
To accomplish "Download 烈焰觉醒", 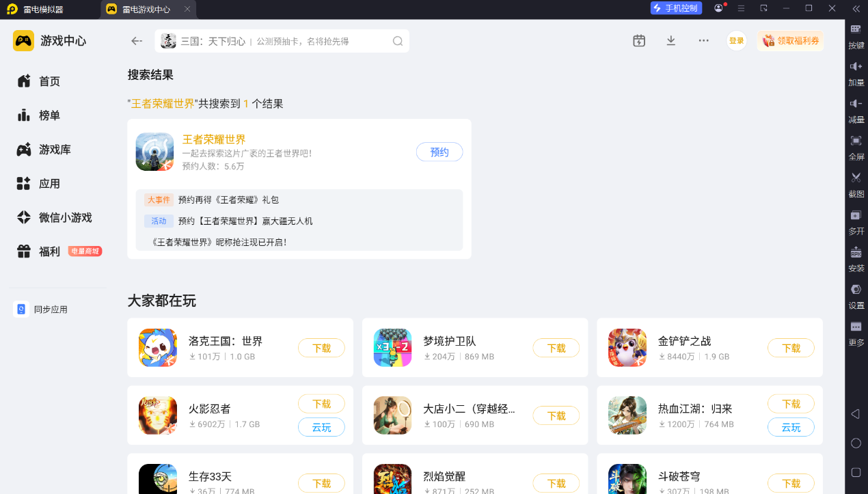I will [556, 484].
